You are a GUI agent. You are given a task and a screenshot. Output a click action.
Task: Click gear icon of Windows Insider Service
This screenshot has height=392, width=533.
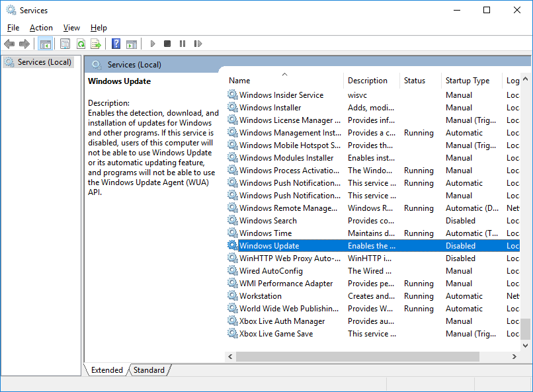233,95
